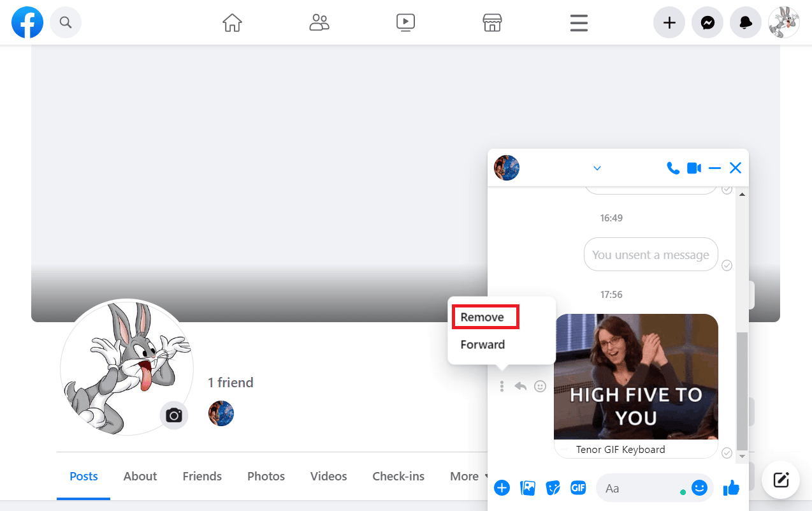
Task: Update profile picture via the camera icon
Action: click(174, 415)
